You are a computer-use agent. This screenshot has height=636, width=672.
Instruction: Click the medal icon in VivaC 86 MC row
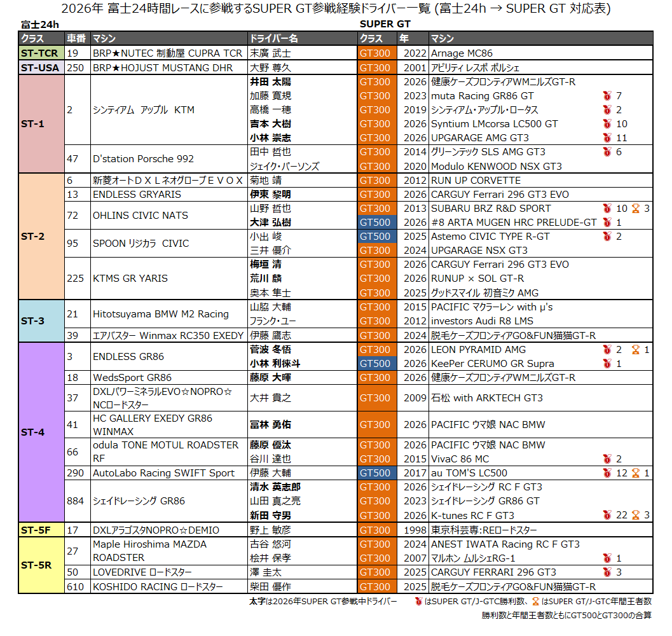(x=607, y=459)
